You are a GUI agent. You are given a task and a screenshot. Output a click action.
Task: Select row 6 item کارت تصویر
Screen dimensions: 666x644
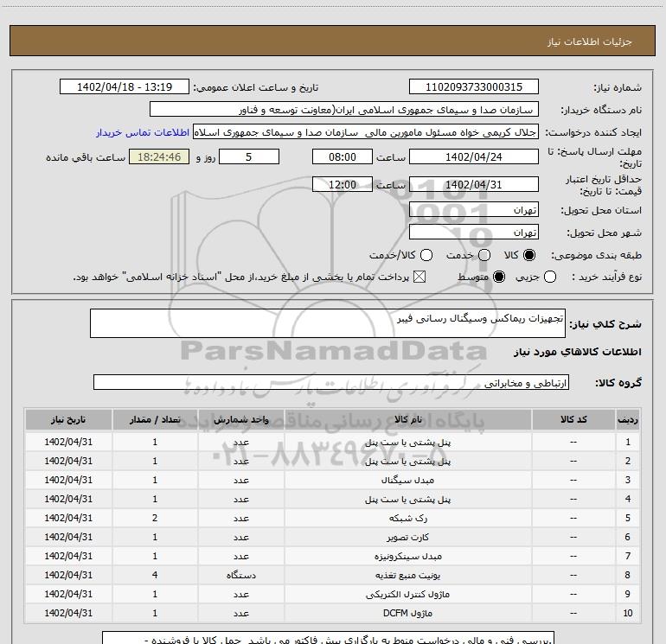click(x=407, y=538)
